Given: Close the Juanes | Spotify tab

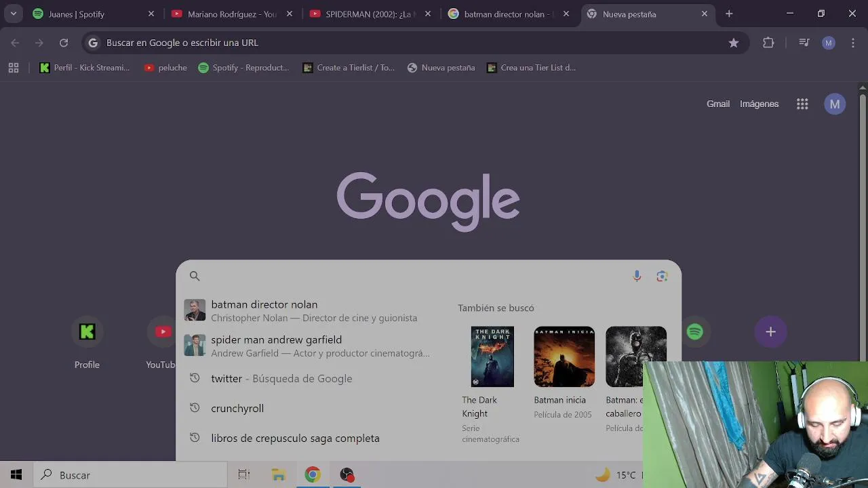Looking at the screenshot, I should point(151,14).
